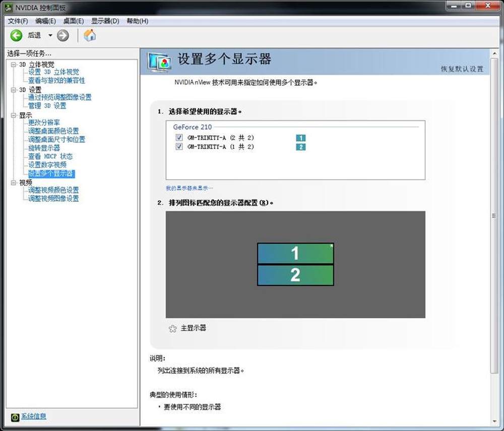Open 调整桌面尺寸和位置 task

coord(56,139)
